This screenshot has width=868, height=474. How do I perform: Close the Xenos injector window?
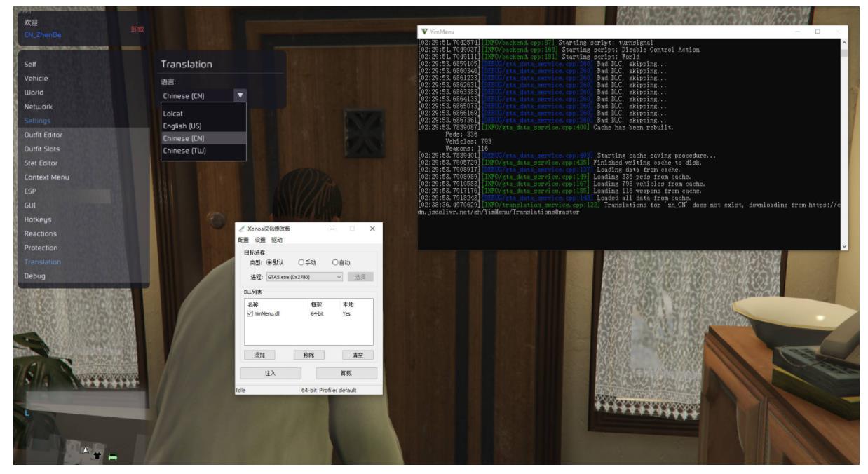(x=372, y=229)
